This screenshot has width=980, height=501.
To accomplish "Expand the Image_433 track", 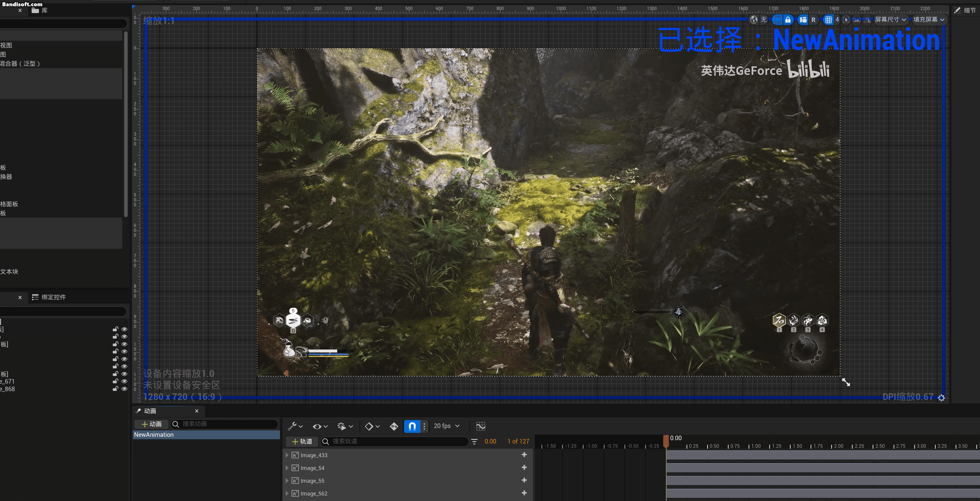I will (287, 455).
